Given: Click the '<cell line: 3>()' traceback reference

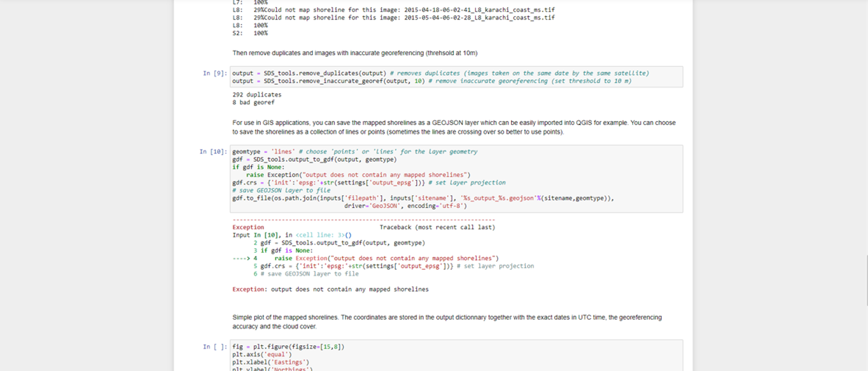Looking at the screenshot, I should point(324,235).
